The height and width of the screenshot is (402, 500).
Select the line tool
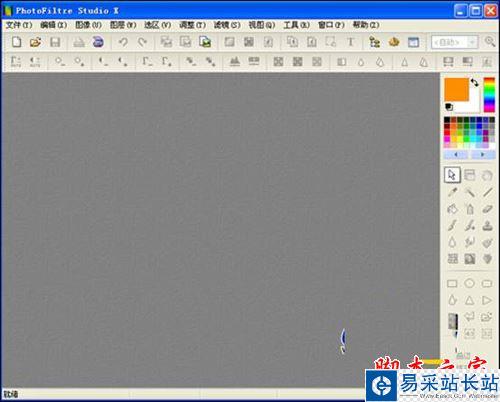pyautogui.click(x=487, y=192)
